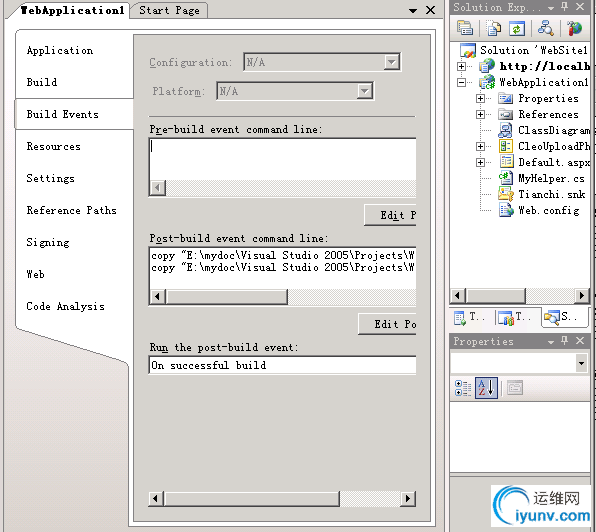Open Properties panel object selector dropdown

(x=581, y=363)
